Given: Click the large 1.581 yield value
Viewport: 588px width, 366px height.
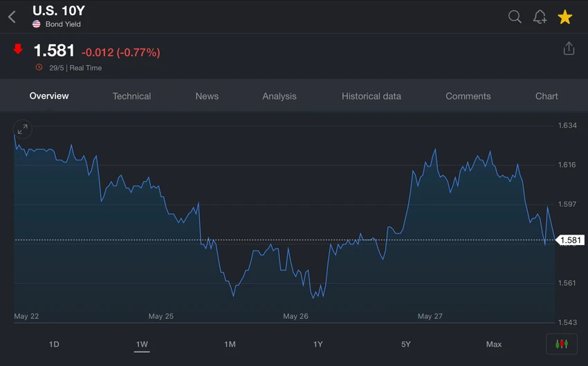Looking at the screenshot, I should [54, 51].
